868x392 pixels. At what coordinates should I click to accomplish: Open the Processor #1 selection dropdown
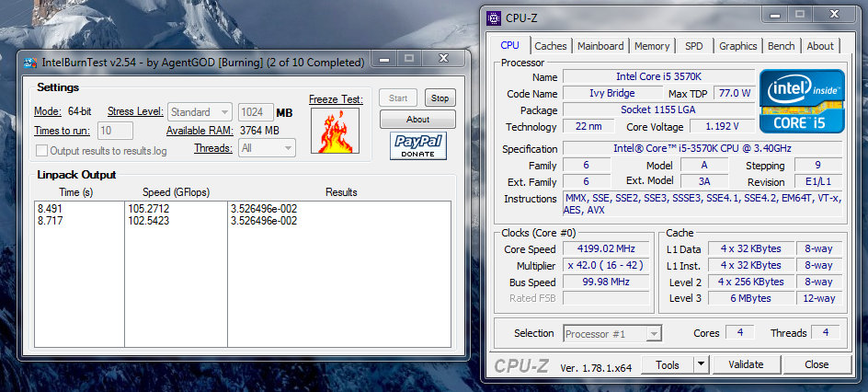[612, 334]
